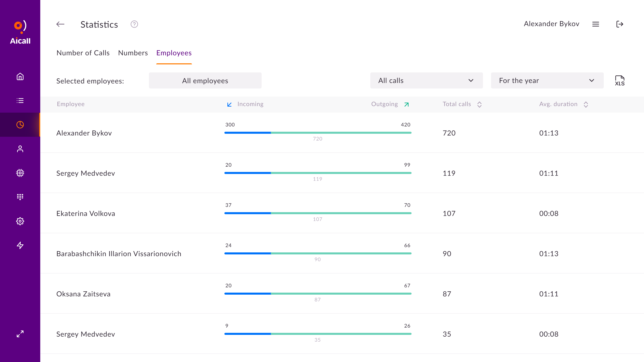This screenshot has height=362, width=644.
Task: Click the lightning bolt sidebar icon
Action: pyautogui.click(x=20, y=245)
